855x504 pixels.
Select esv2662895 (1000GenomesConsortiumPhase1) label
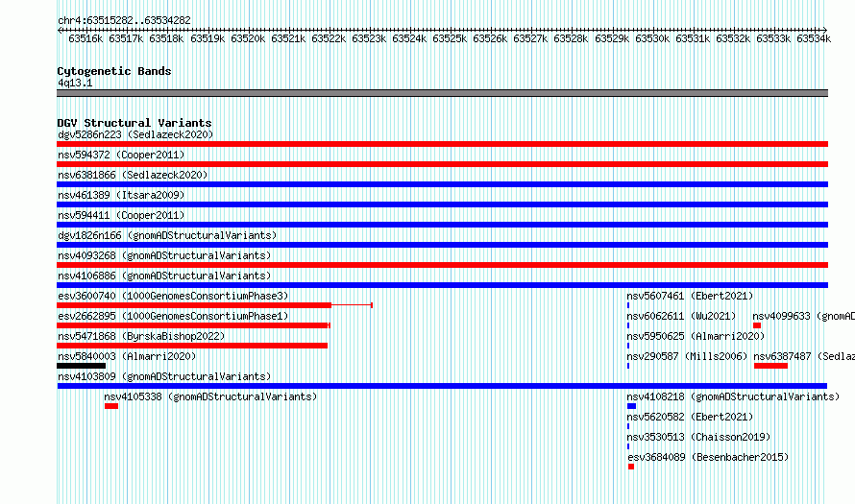pos(173,316)
